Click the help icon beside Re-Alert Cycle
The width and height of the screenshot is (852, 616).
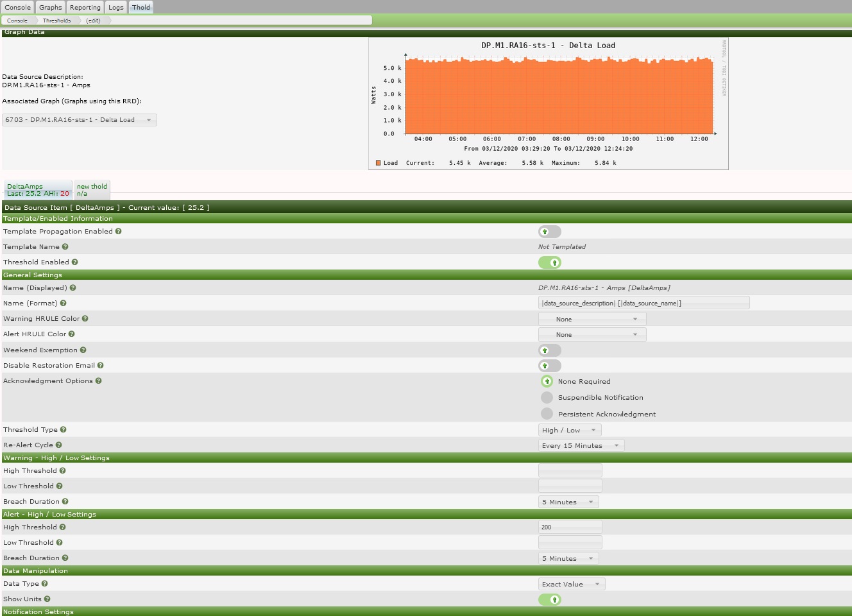58,445
